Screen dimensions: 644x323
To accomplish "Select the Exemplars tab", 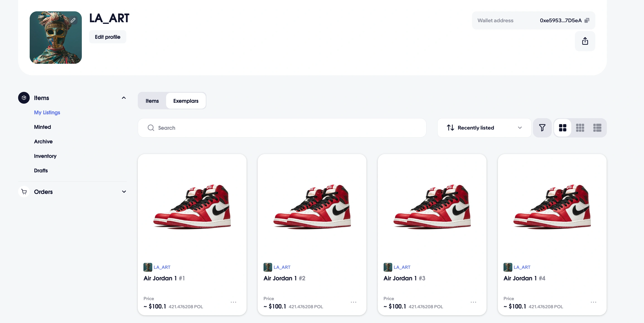I will (x=186, y=101).
